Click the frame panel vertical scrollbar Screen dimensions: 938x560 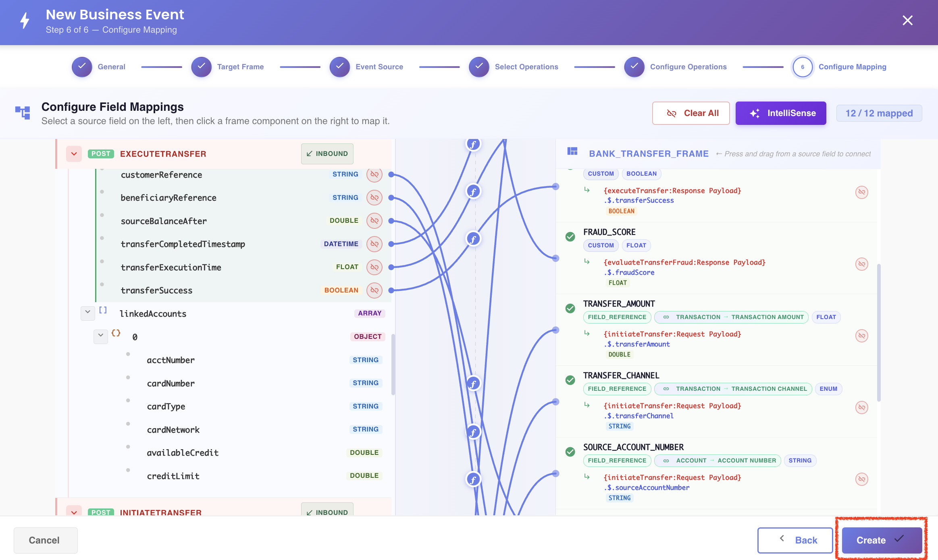pos(879,333)
